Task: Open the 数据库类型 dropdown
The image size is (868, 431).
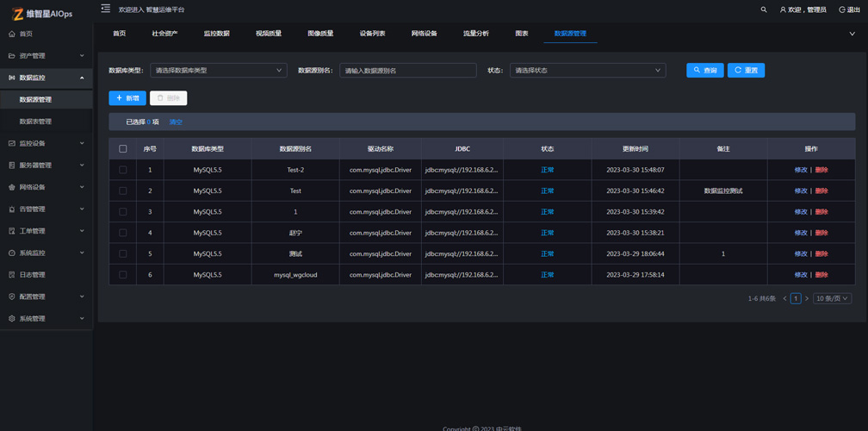Action: click(x=218, y=71)
